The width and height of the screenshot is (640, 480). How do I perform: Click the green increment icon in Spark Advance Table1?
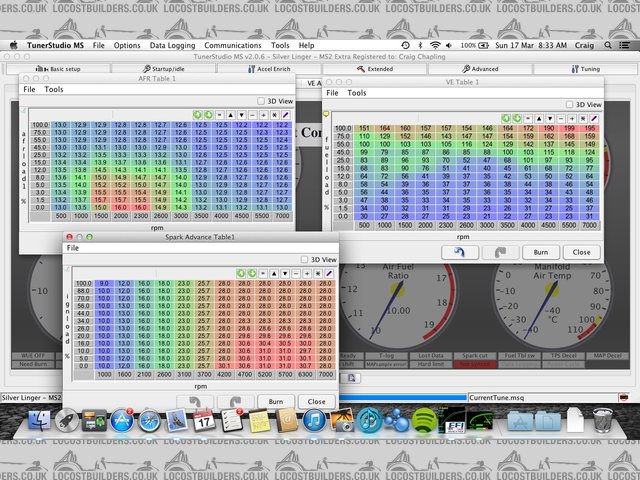[x=241, y=273]
